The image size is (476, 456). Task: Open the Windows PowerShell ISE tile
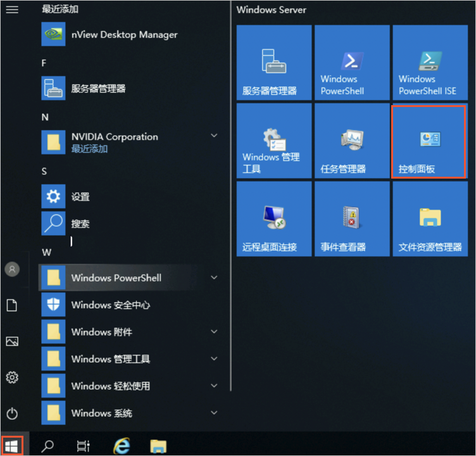[429, 63]
